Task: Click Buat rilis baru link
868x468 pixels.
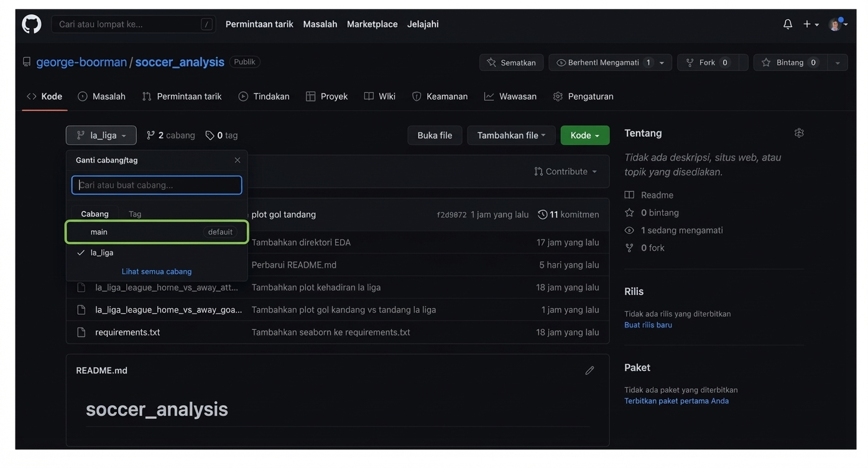Action: pos(648,325)
